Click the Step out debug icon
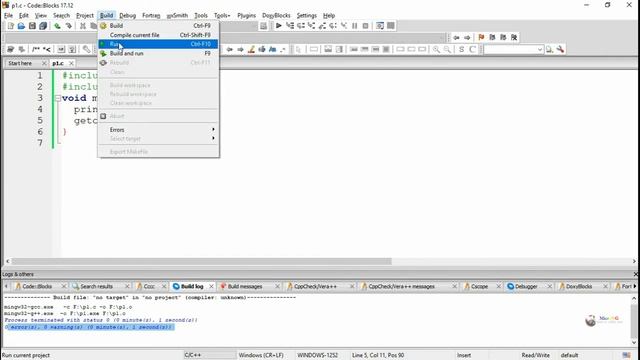Viewport: 640px width, 360px height. click(322, 26)
